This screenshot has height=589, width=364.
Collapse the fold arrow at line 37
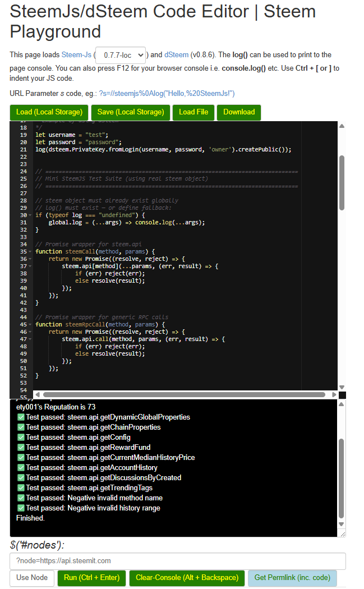(x=30, y=266)
